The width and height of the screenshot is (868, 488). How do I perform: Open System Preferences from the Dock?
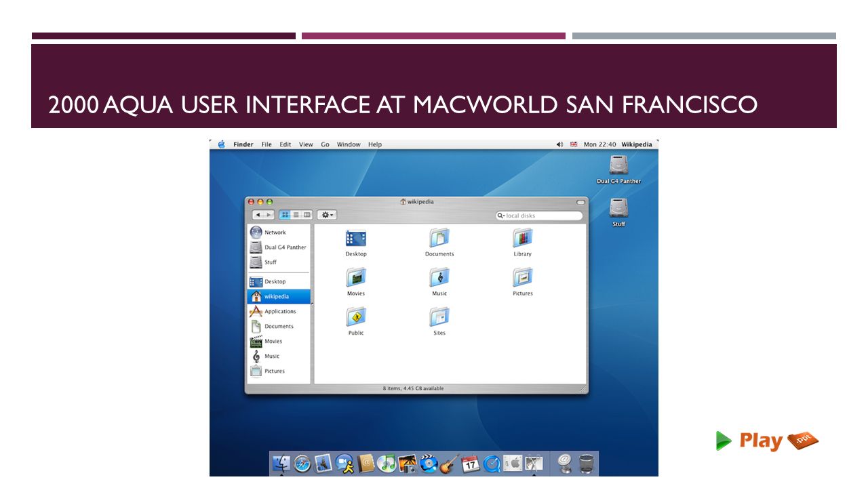point(513,464)
